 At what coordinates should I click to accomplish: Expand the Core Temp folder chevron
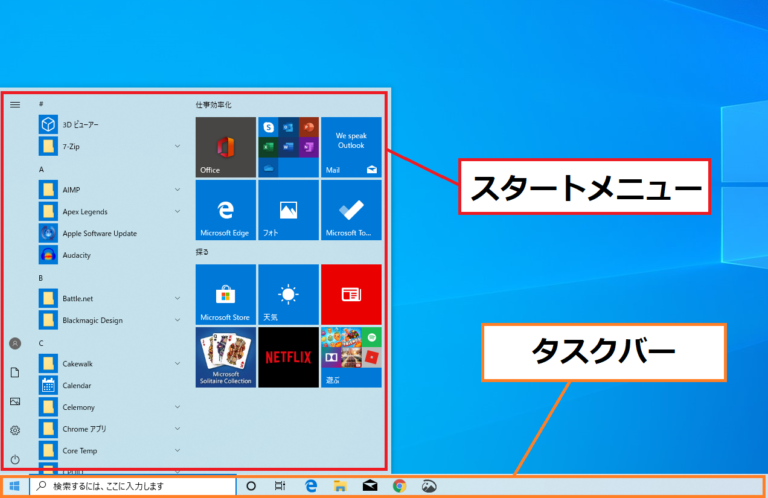(177, 451)
